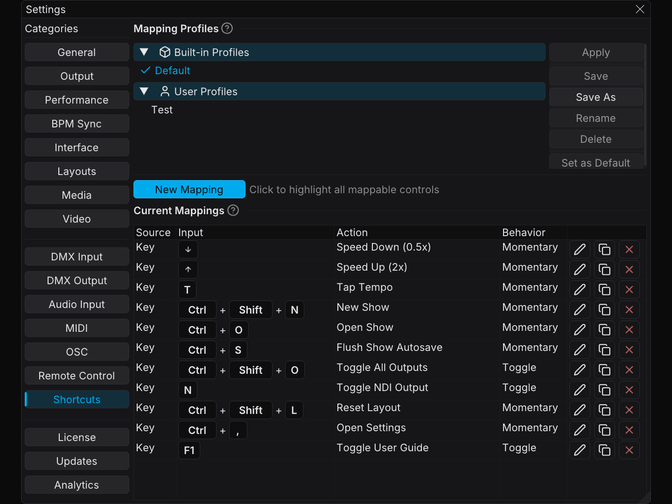Delete the New Show mapping
The width and height of the screenshot is (672, 504).
coord(629,309)
